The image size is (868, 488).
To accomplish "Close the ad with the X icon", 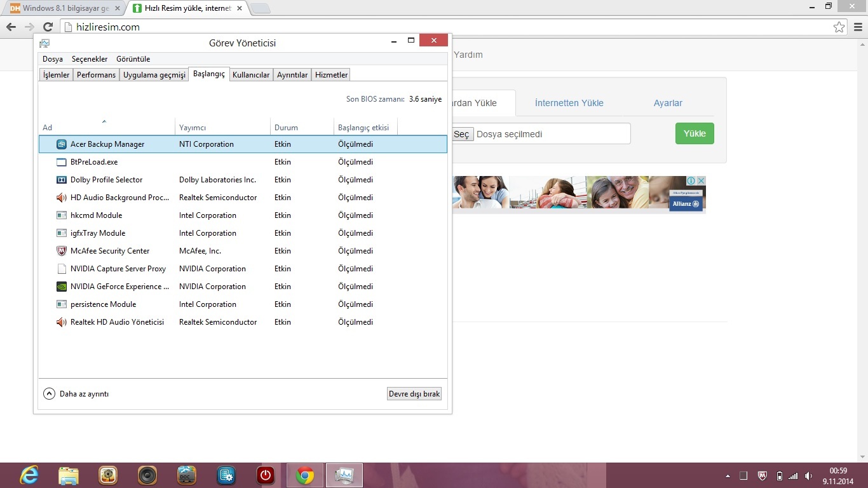I will pyautogui.click(x=701, y=181).
